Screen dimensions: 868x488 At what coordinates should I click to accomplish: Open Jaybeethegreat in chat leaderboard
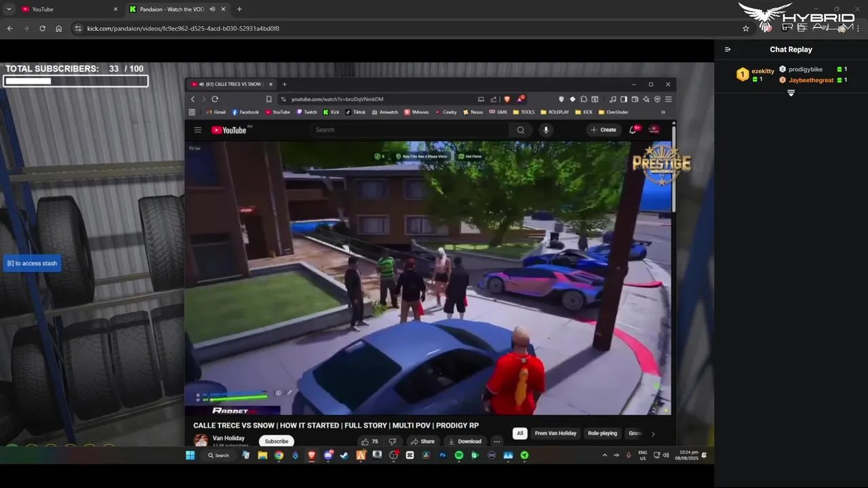click(811, 80)
